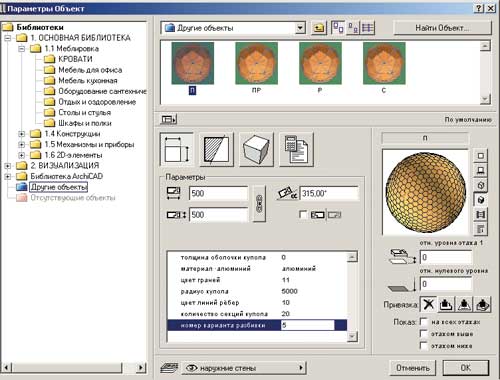This screenshot has height=380, width=500.
Task: Click the 'отн. уровня этажа 1' field
Action: (446, 257)
